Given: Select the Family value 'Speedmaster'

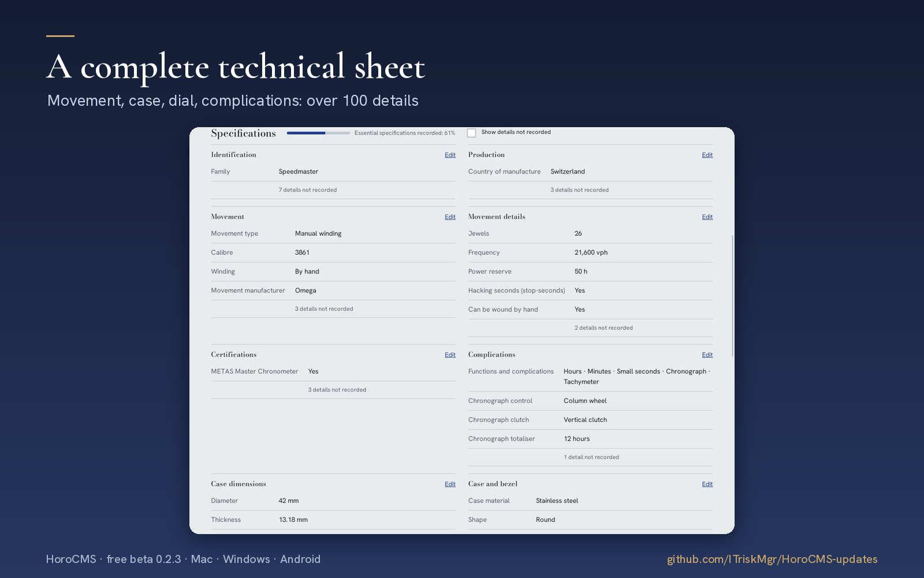Looking at the screenshot, I should pyautogui.click(x=298, y=172).
